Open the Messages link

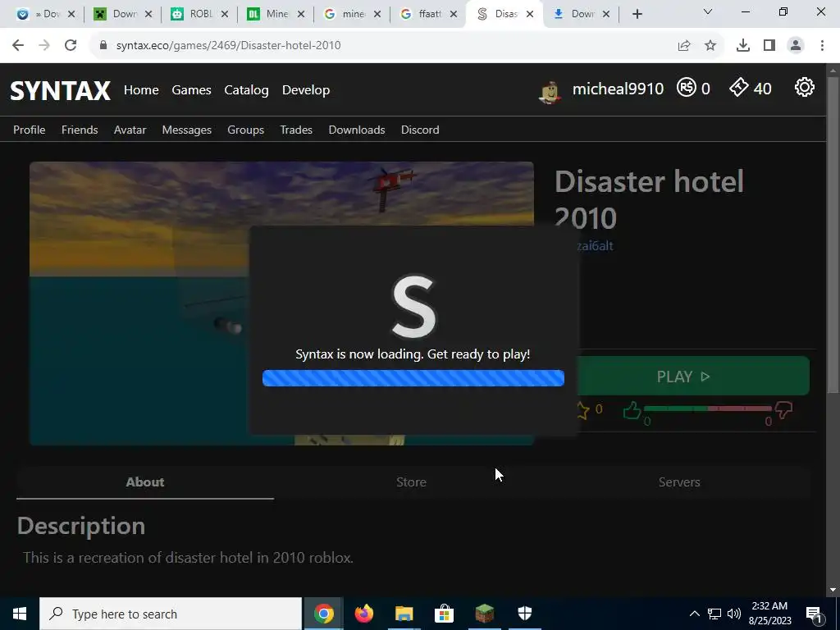(186, 130)
